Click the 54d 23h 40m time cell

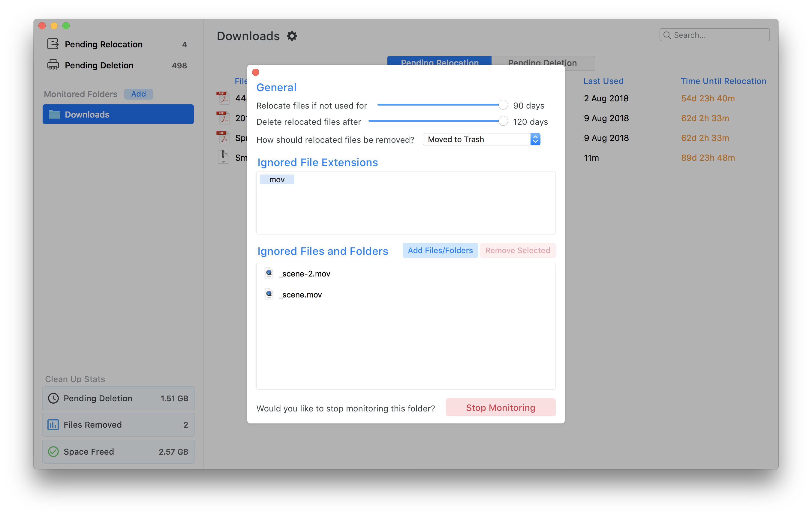[708, 98]
